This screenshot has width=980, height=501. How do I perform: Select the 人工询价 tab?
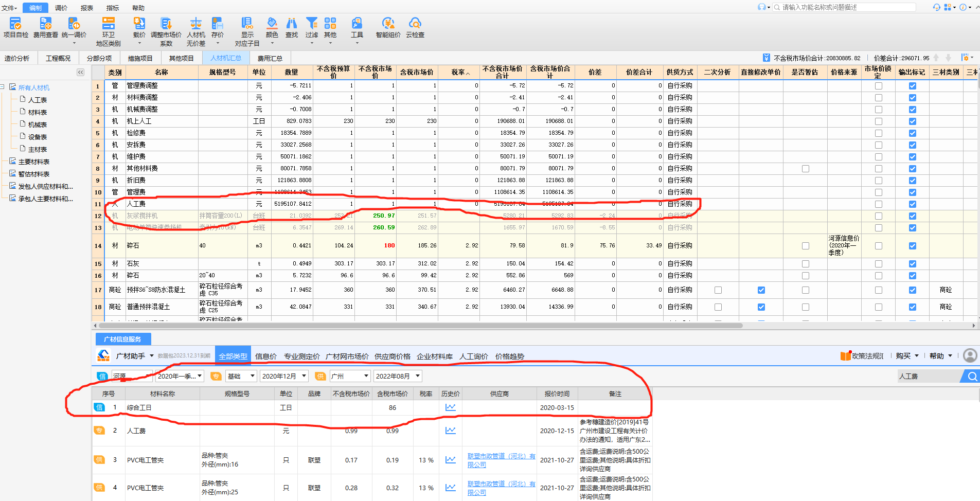coord(474,356)
